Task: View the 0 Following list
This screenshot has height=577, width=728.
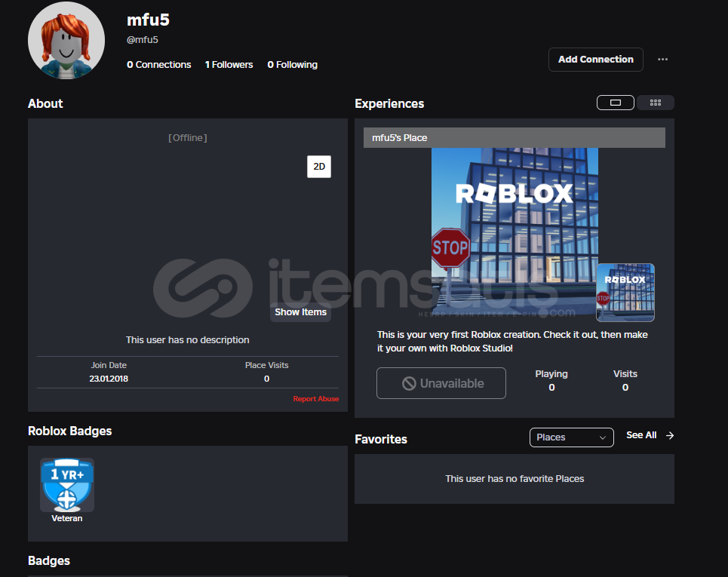Action: coord(292,65)
